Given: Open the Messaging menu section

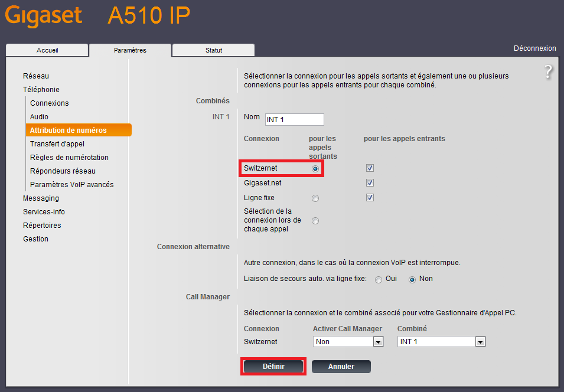Looking at the screenshot, I should tap(41, 198).
